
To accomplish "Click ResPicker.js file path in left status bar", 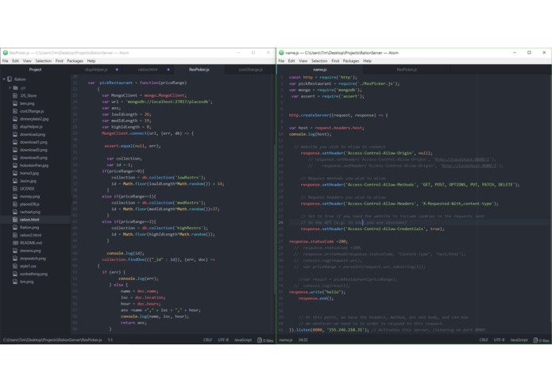I will 52,340.
